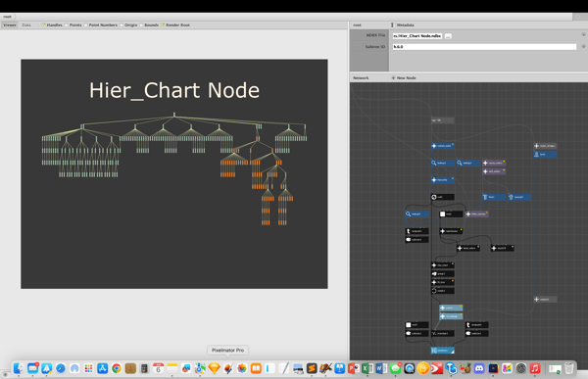The width and height of the screenshot is (588, 379).
Task: Switch to the Viewer tab
Action: [10, 25]
